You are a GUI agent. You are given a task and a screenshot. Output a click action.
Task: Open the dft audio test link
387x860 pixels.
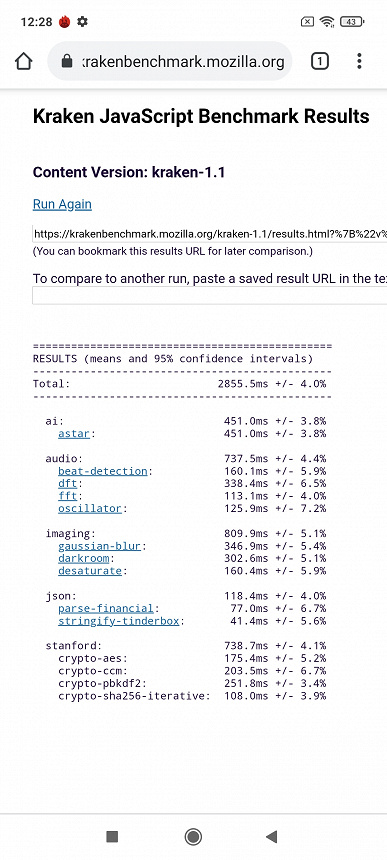click(x=67, y=484)
